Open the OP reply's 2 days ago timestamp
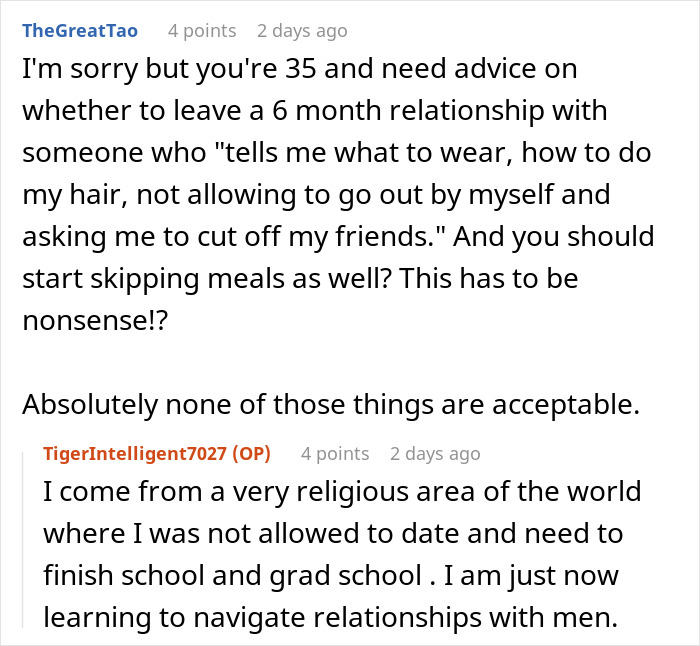Viewport: 700px width, 646px height. click(x=435, y=454)
